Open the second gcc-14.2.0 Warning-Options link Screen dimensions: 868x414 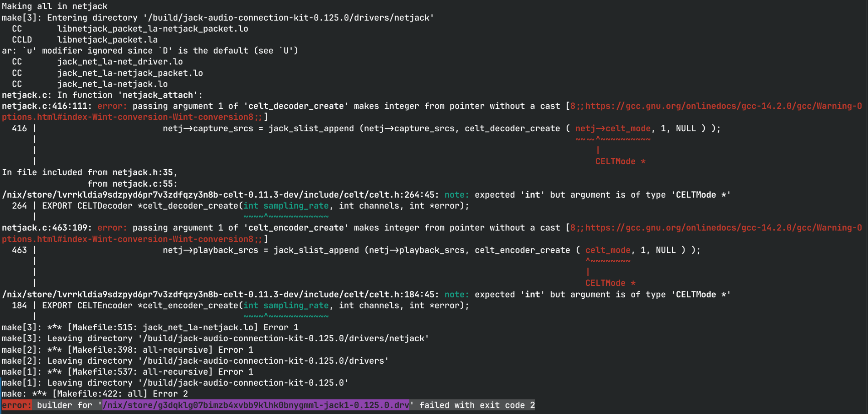723,228
